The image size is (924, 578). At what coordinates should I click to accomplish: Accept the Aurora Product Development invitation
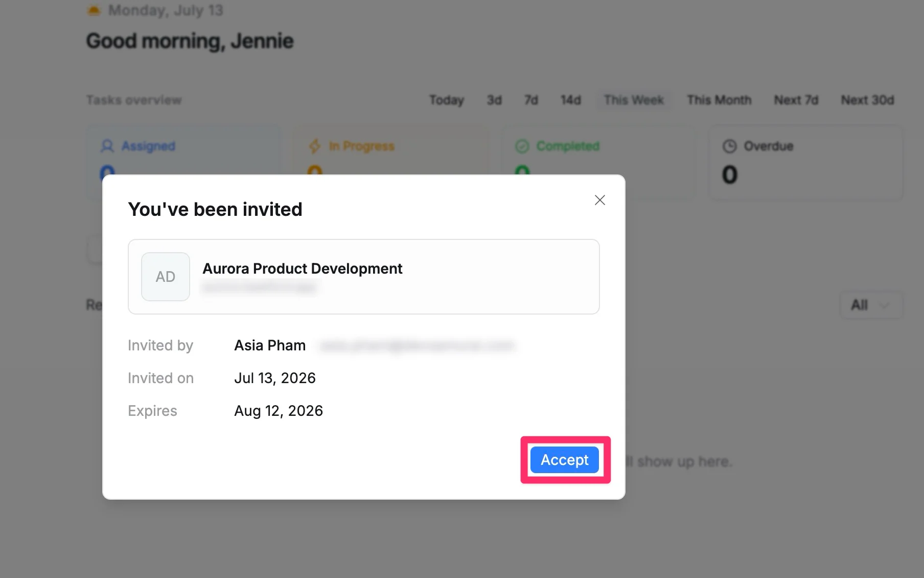tap(564, 460)
